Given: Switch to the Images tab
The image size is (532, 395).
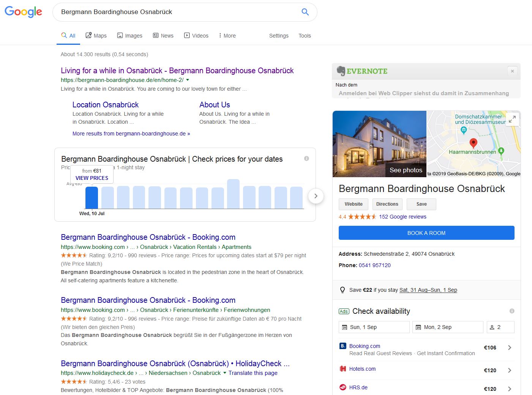Looking at the screenshot, I should tap(129, 35).
